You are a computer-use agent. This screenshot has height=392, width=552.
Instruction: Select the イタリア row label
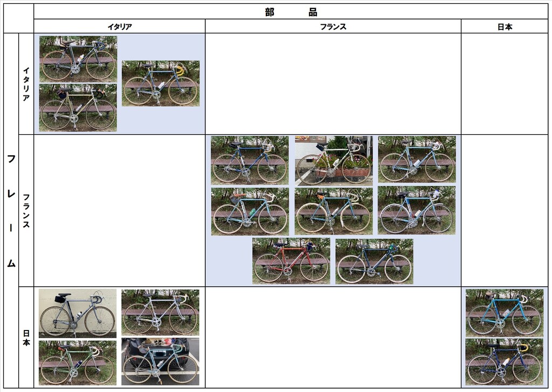tap(26, 84)
